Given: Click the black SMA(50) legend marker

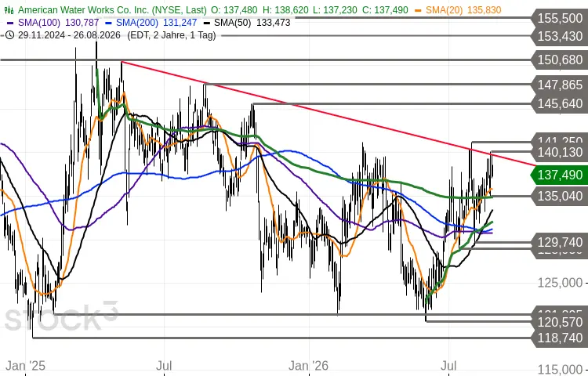Looking at the screenshot, I should 206,23.
